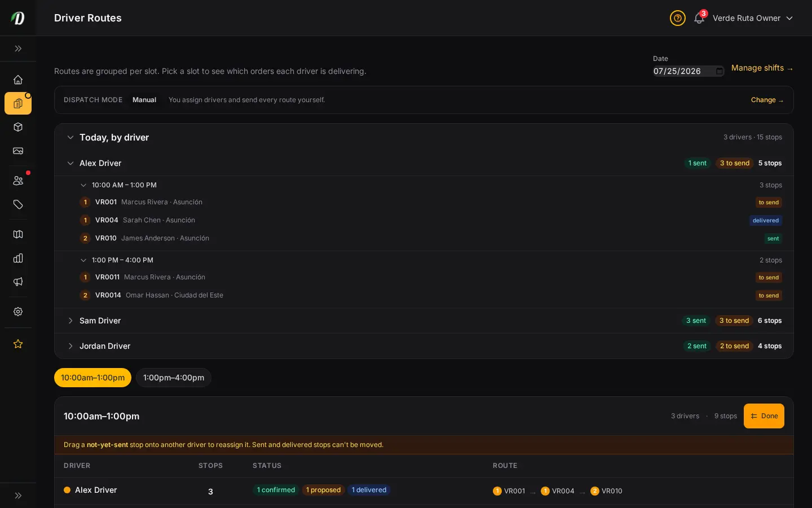Collapse the 1:00 PM – 4:00 PM slot
812x508 pixels.
click(83, 260)
